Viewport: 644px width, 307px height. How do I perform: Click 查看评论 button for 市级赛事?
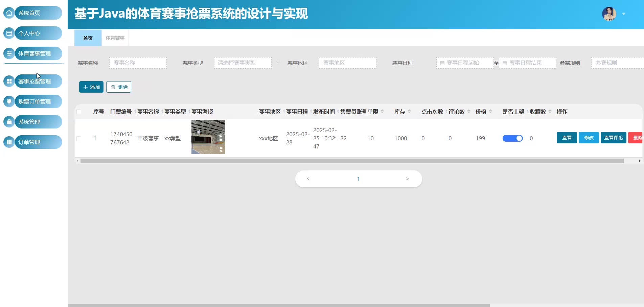[613, 138]
